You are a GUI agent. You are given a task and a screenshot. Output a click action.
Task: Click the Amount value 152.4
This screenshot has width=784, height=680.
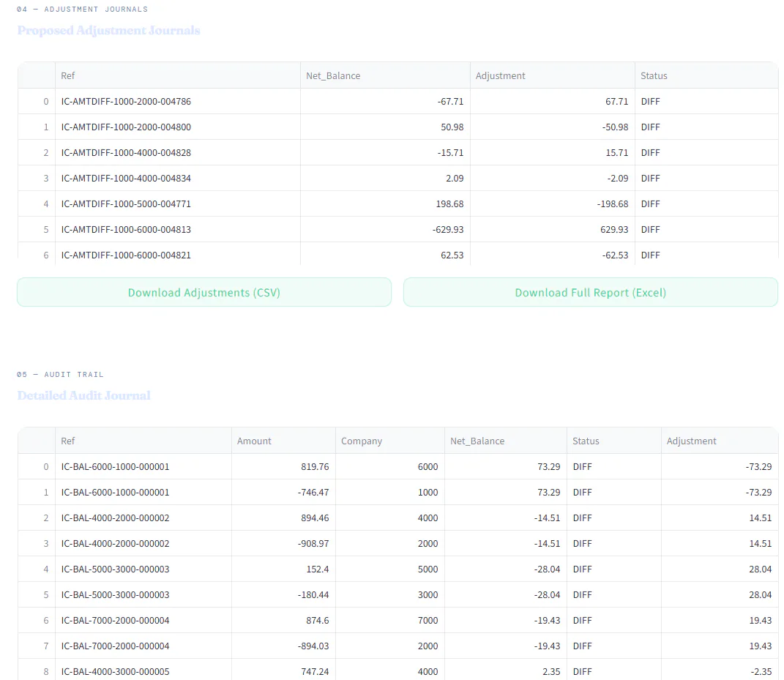(283, 569)
